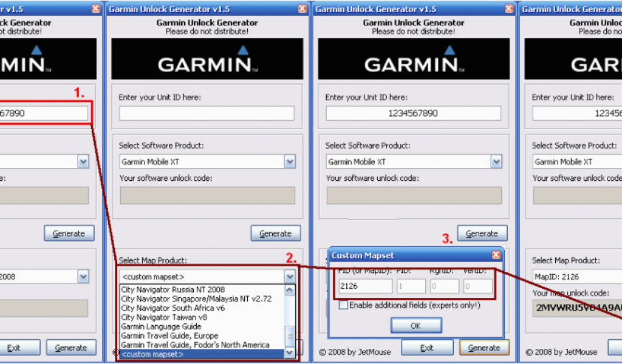Click software unlock code box above the Custom Mapset dialog
The width and height of the screenshot is (622, 364).
pos(414,196)
